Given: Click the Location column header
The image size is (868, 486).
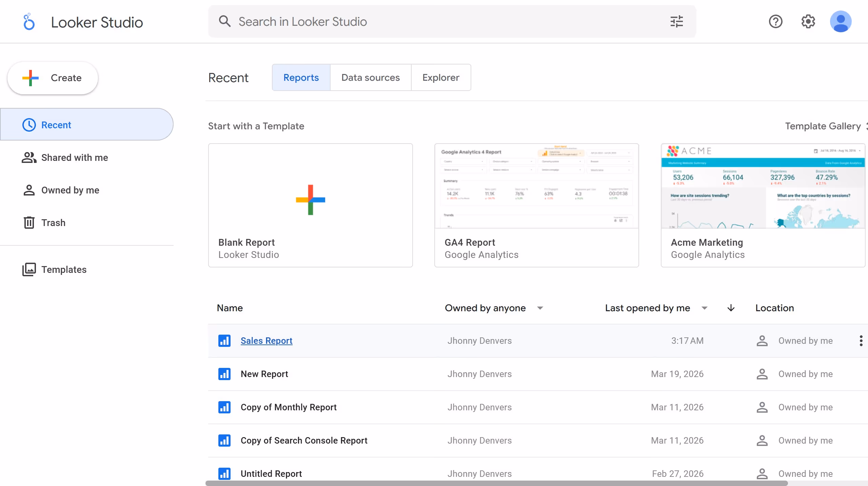Looking at the screenshot, I should [775, 308].
